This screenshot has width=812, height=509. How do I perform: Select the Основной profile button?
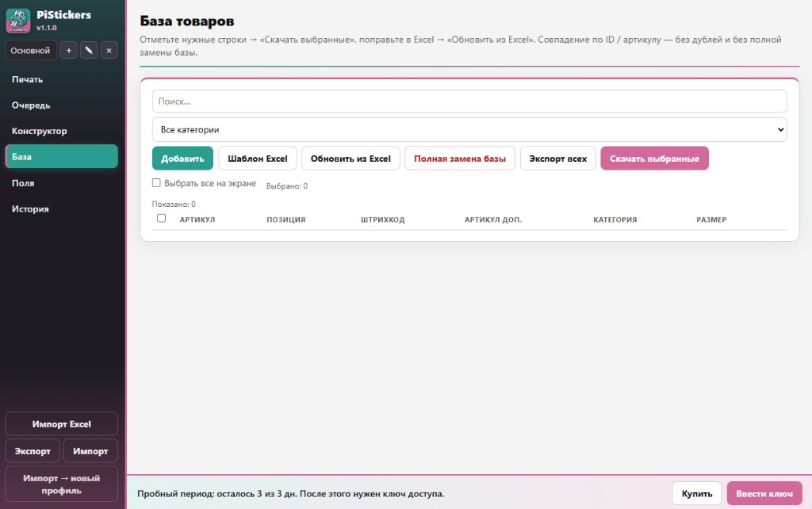[31, 50]
